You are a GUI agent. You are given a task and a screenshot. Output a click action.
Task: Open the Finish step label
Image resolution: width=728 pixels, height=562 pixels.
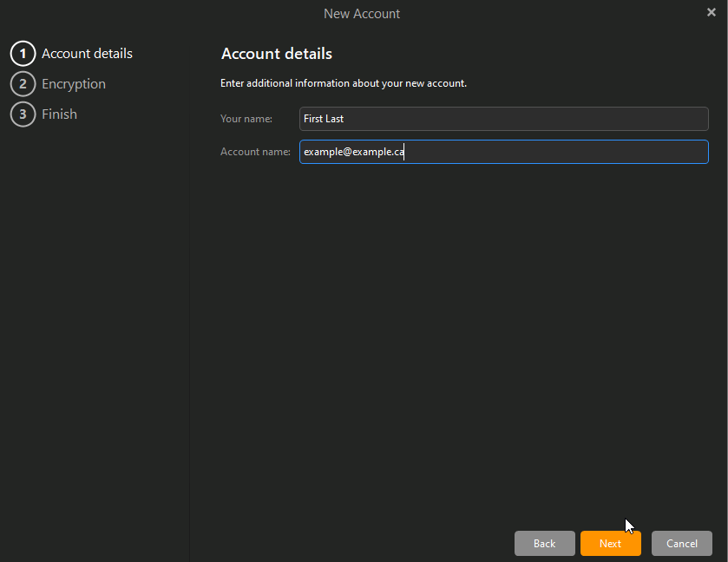pos(59,114)
